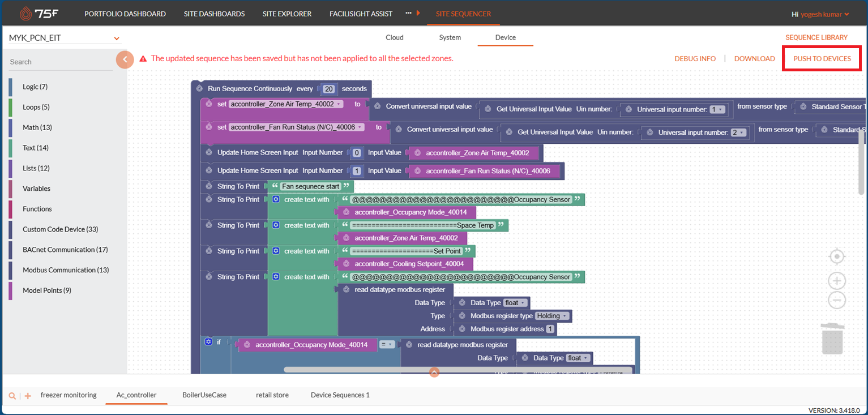Open gear settings on the 'if' block
This screenshot has height=415, width=868.
pyautogui.click(x=208, y=342)
